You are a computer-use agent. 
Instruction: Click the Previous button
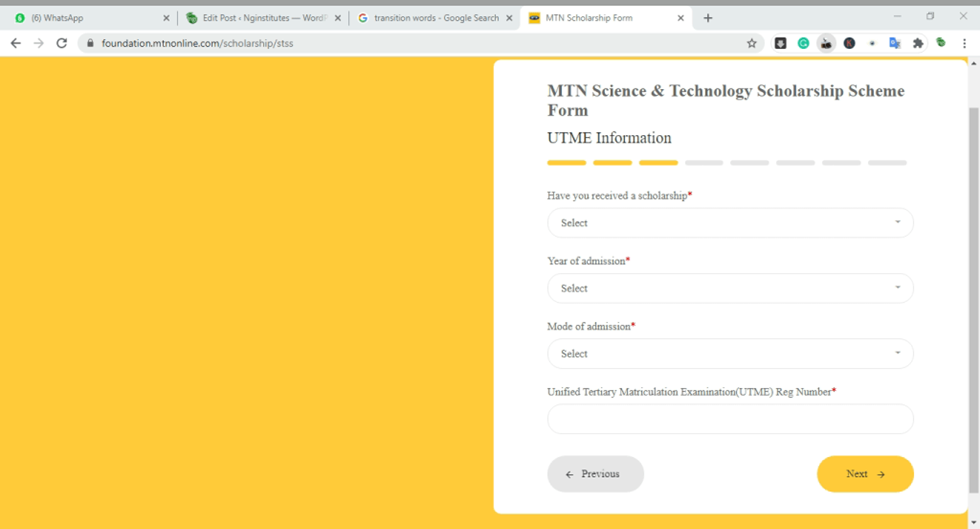tap(595, 474)
